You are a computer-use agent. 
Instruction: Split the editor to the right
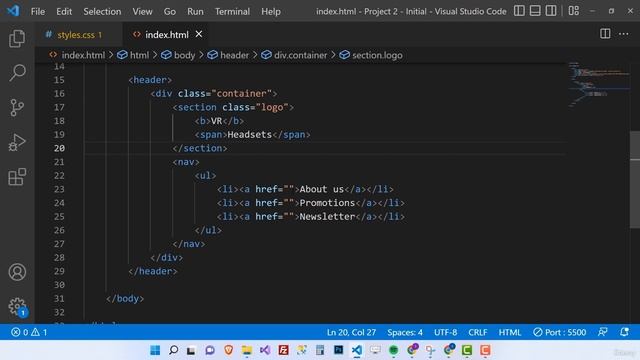(x=605, y=34)
